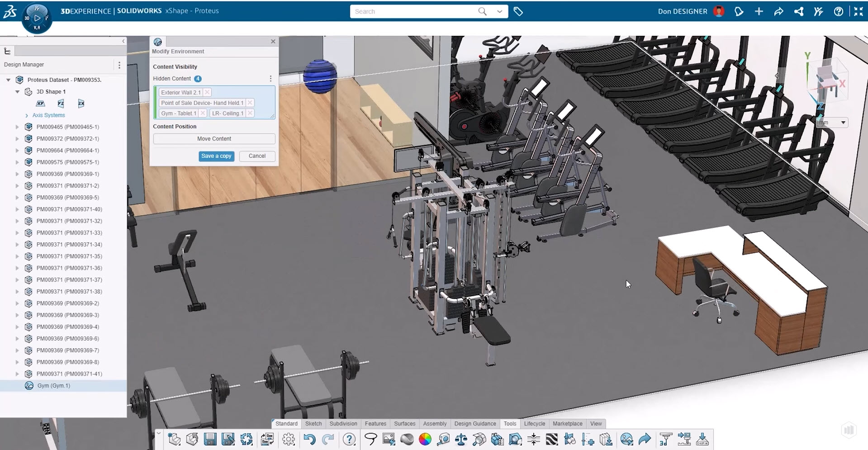
Task: Select the lasso selection tool
Action: (370, 439)
